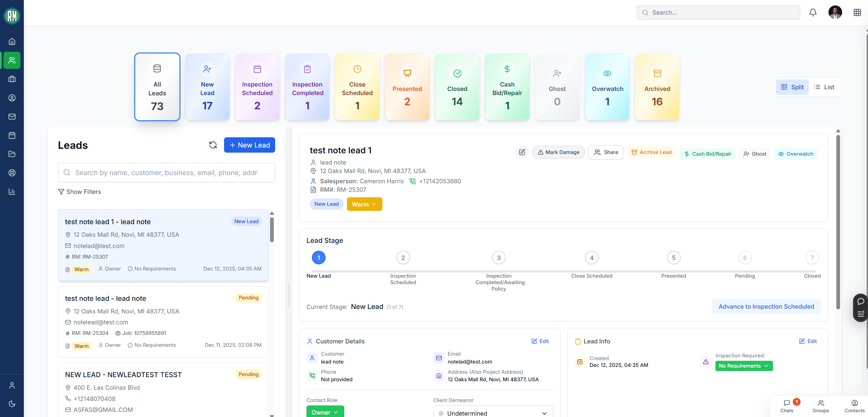Open the Home icon in the sidebar
868x417 pixels.
[12, 41]
